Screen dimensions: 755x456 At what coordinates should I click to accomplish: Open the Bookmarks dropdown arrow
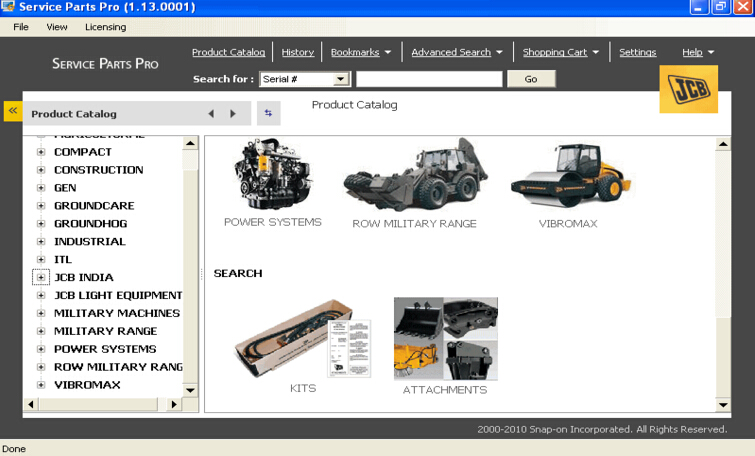tap(388, 52)
